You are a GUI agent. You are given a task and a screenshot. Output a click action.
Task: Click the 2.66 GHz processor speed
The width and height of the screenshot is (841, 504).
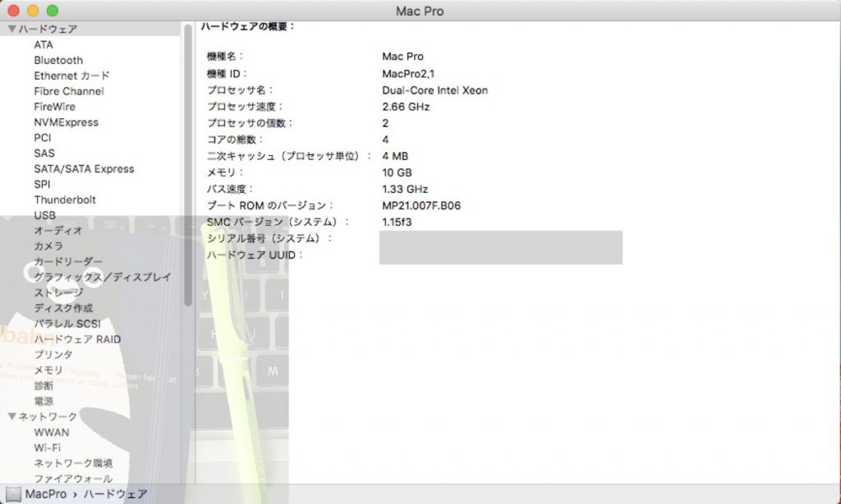[x=406, y=107]
